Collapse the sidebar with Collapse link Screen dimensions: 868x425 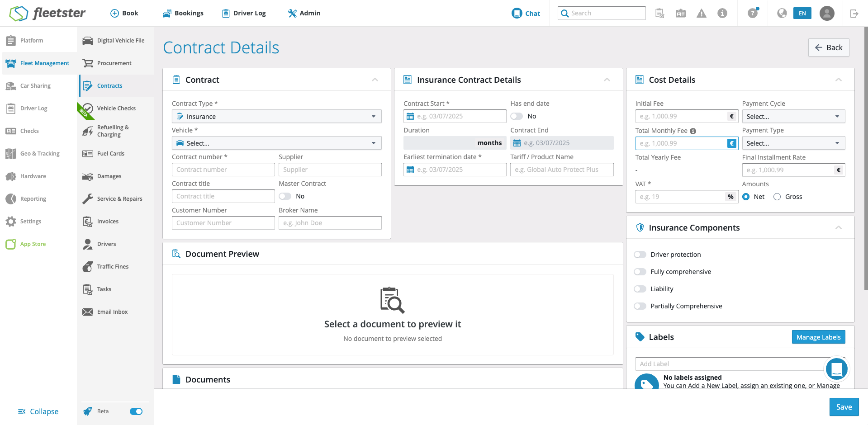tap(38, 411)
